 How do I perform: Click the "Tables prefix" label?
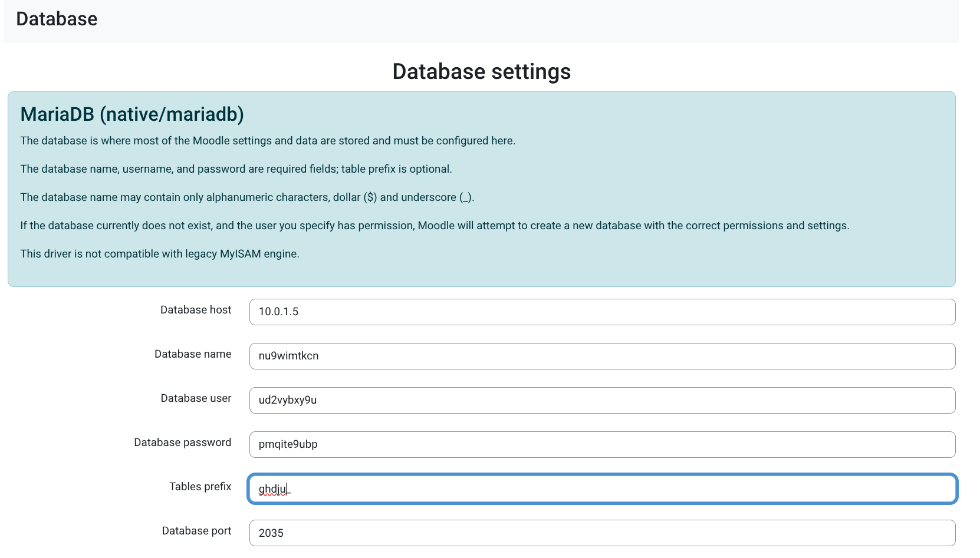click(x=200, y=487)
